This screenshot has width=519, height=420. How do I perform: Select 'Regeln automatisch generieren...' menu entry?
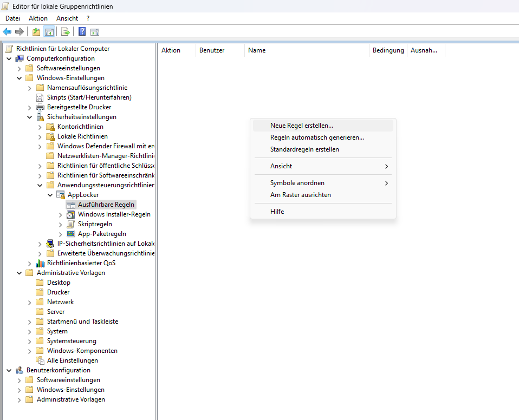317,137
